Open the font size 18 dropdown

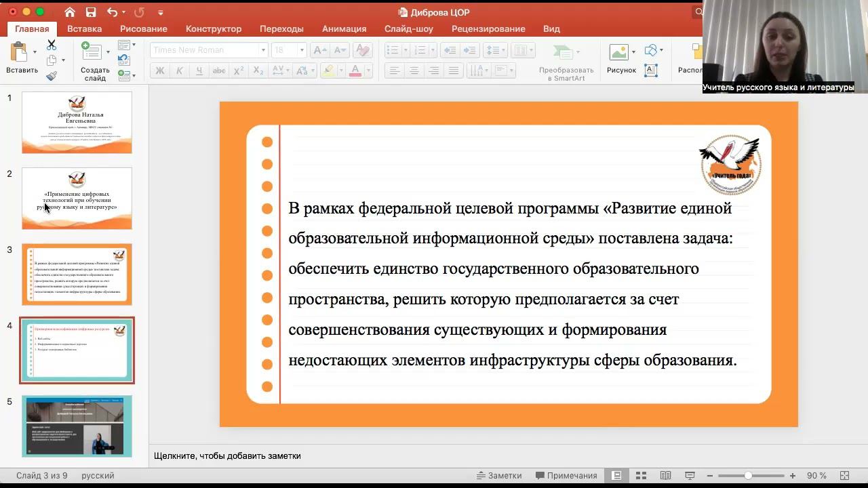click(x=302, y=50)
